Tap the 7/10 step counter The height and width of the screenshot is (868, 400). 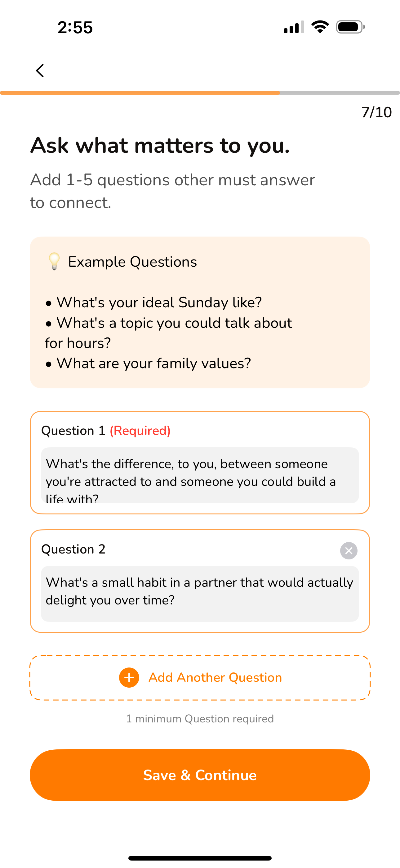tap(376, 112)
